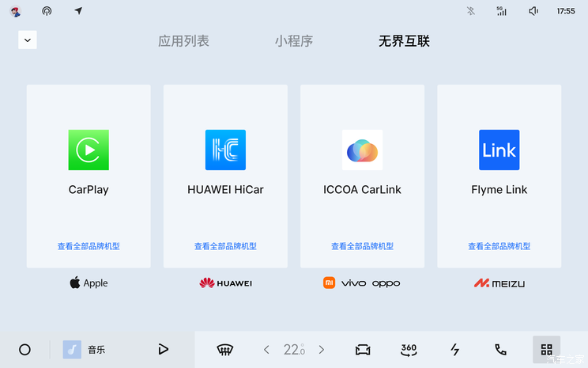Open the phone call icon

[x=500, y=350]
